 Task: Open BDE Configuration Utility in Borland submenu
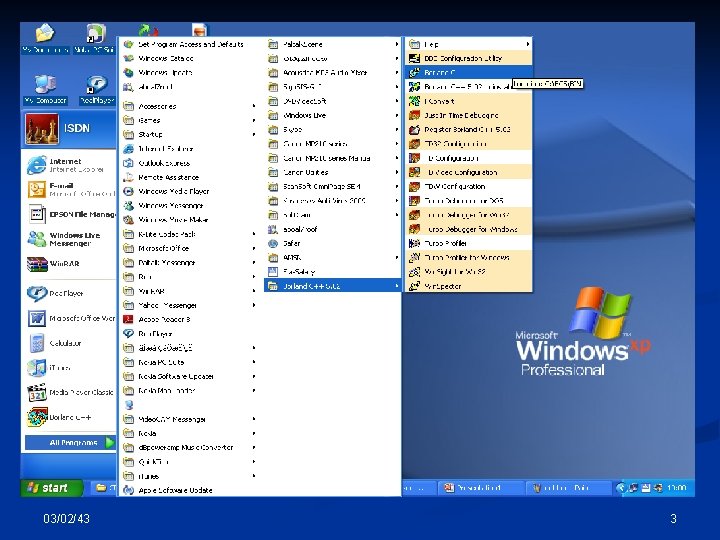click(x=468, y=58)
